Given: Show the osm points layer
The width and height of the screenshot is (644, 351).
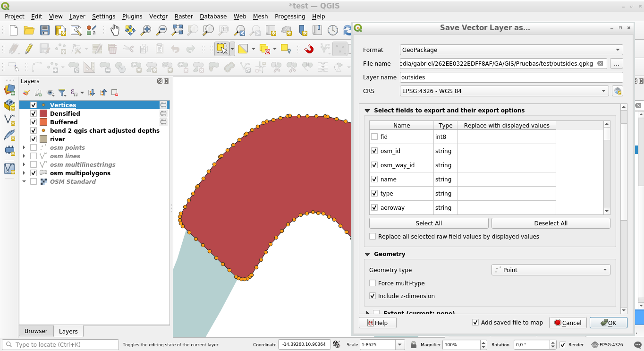Looking at the screenshot, I should pos(34,147).
